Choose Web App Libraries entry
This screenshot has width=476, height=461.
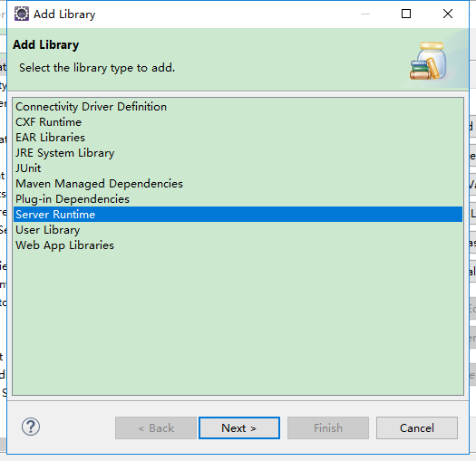(65, 245)
